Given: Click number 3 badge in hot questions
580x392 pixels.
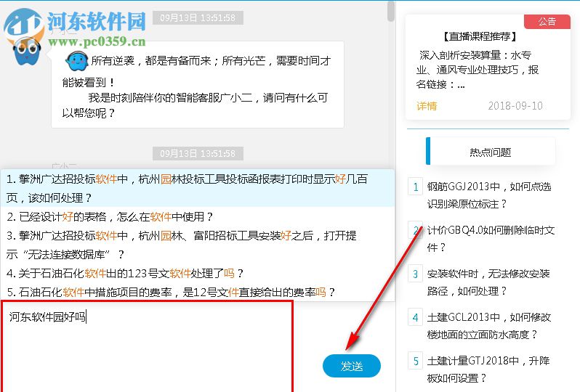Looking at the screenshot, I should coord(416,274).
